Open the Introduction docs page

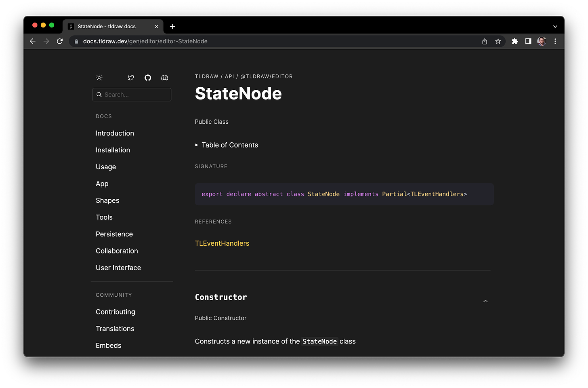click(115, 133)
